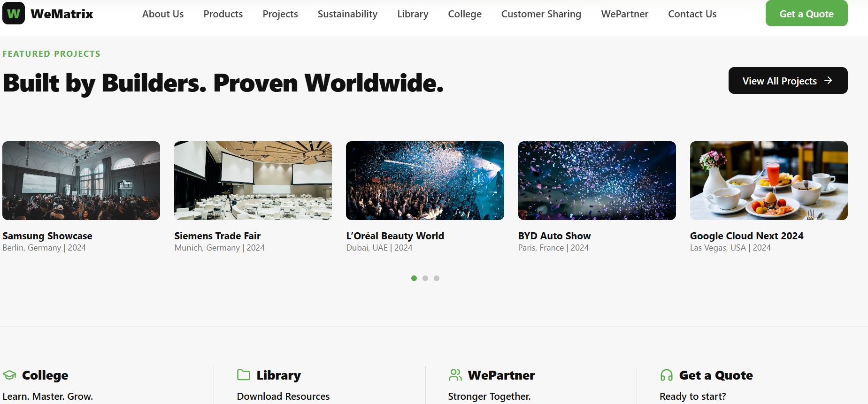Click the WePartner people icon
This screenshot has height=404, width=868.
455,375
